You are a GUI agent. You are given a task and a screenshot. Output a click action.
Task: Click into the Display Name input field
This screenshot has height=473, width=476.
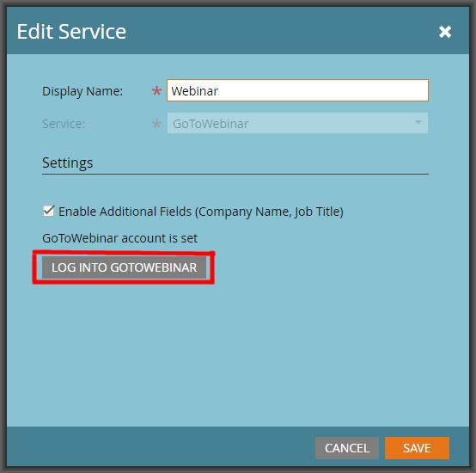pyautogui.click(x=297, y=90)
